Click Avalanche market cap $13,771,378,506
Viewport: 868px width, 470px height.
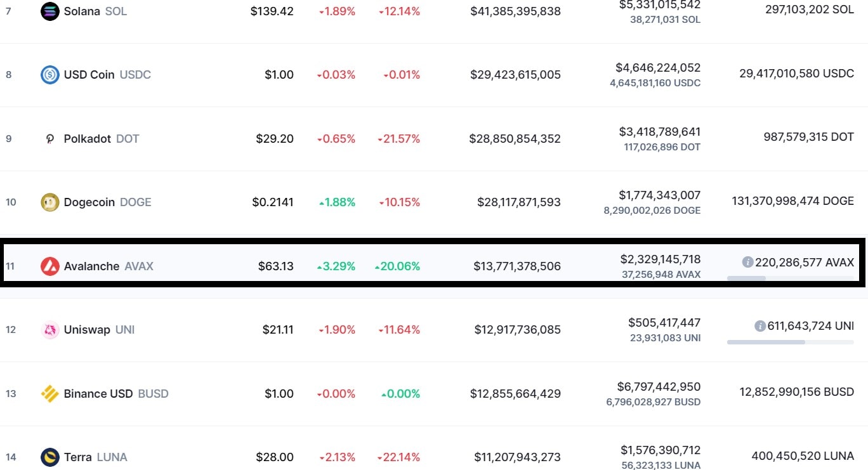click(x=517, y=266)
